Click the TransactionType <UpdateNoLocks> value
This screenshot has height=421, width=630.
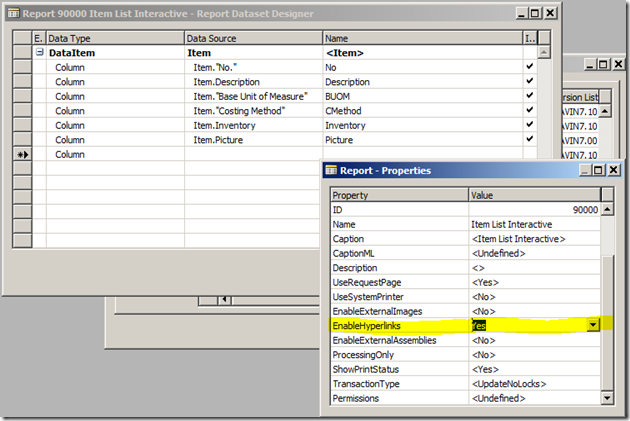534,383
